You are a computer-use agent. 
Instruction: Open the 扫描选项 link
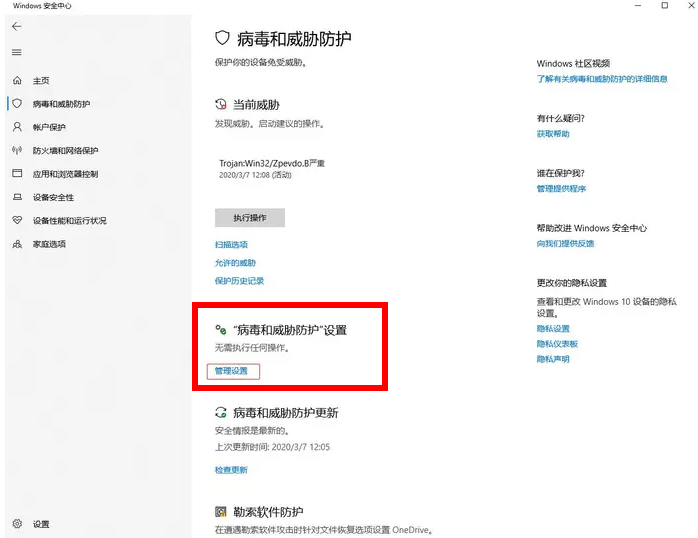231,244
